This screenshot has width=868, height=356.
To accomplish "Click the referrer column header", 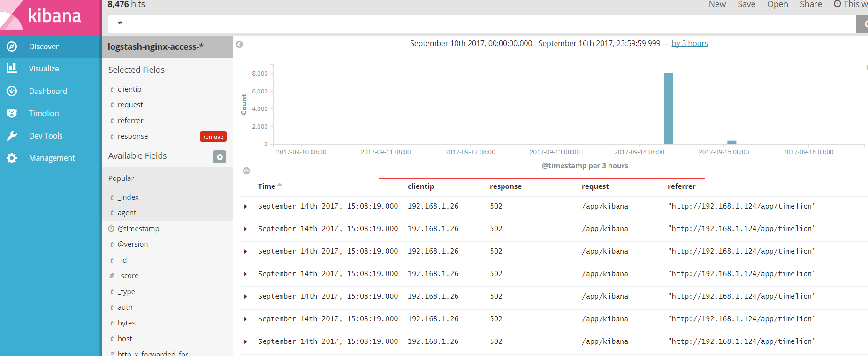I will point(682,186).
